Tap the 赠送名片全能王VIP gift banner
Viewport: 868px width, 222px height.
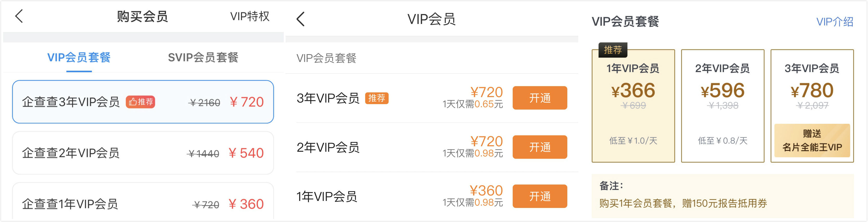point(812,140)
